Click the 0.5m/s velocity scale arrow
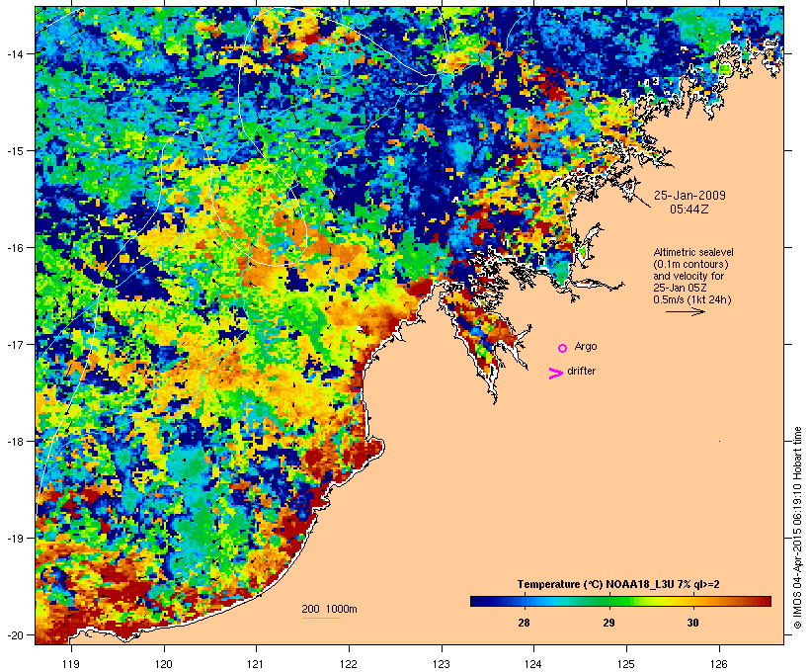Viewport: 810px width, 672px height. (686, 311)
